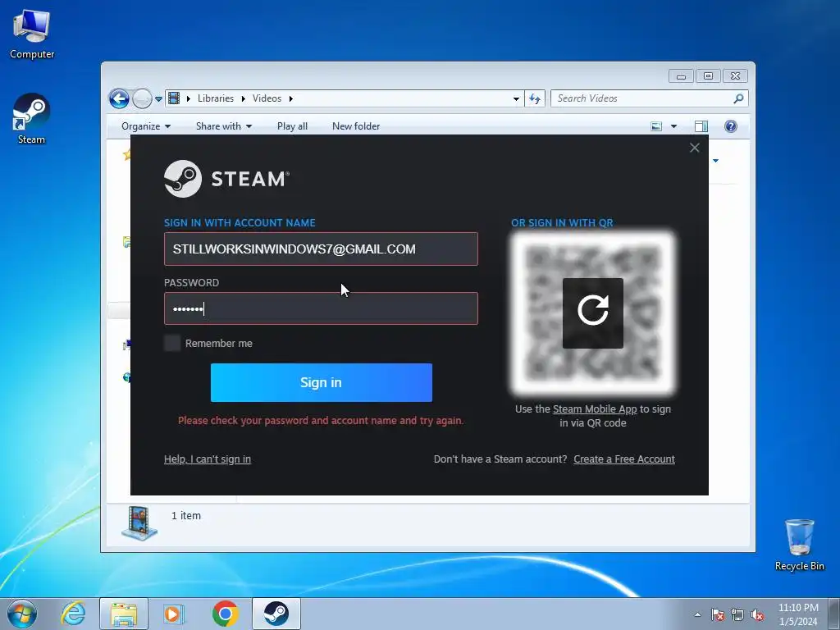Minimize the Explorer Videos window
The width and height of the screenshot is (840, 630).
point(681,76)
